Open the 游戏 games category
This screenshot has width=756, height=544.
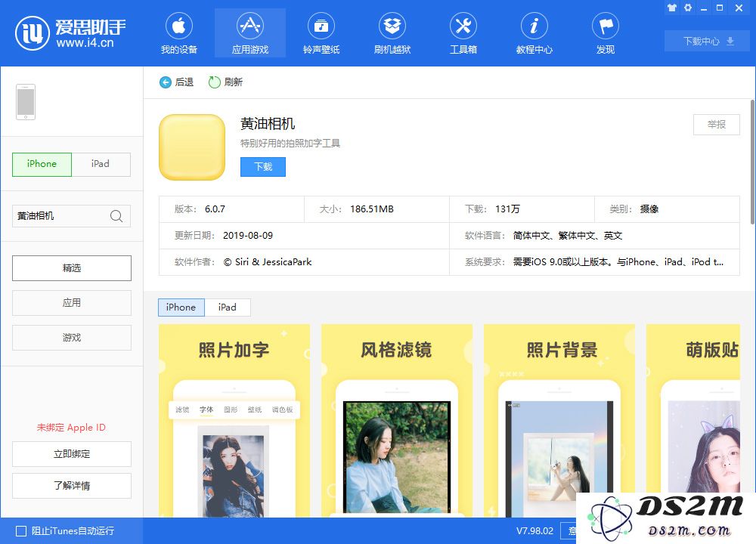click(x=71, y=337)
